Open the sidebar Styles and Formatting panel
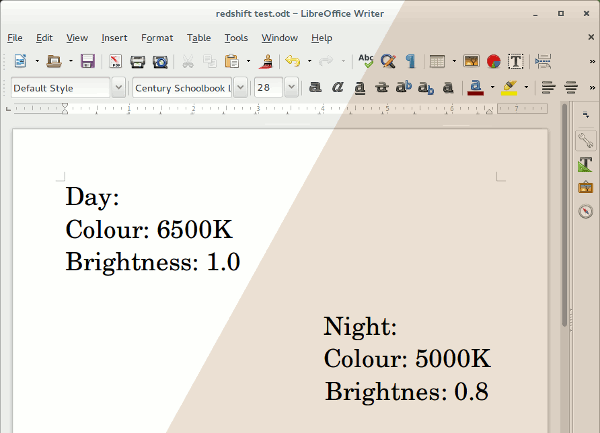This screenshot has width=600, height=433. (585, 164)
